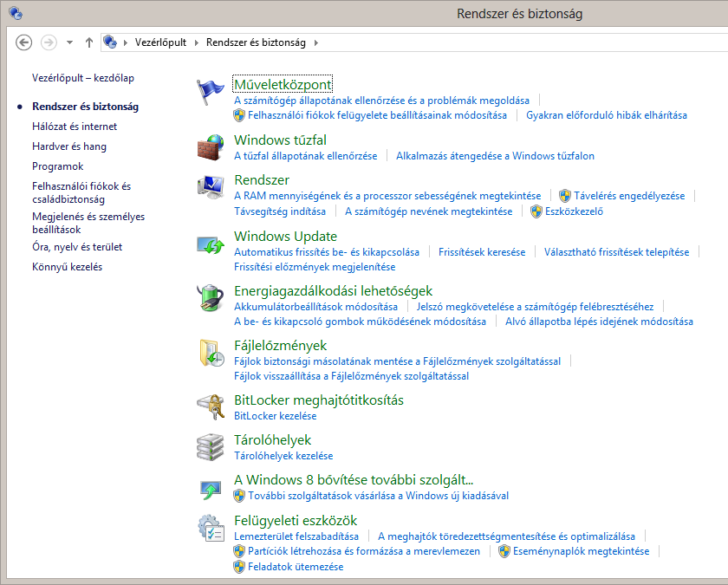This screenshot has width=728, height=585.
Task: Click the Windows Update green arrows icon
Action: click(210, 244)
